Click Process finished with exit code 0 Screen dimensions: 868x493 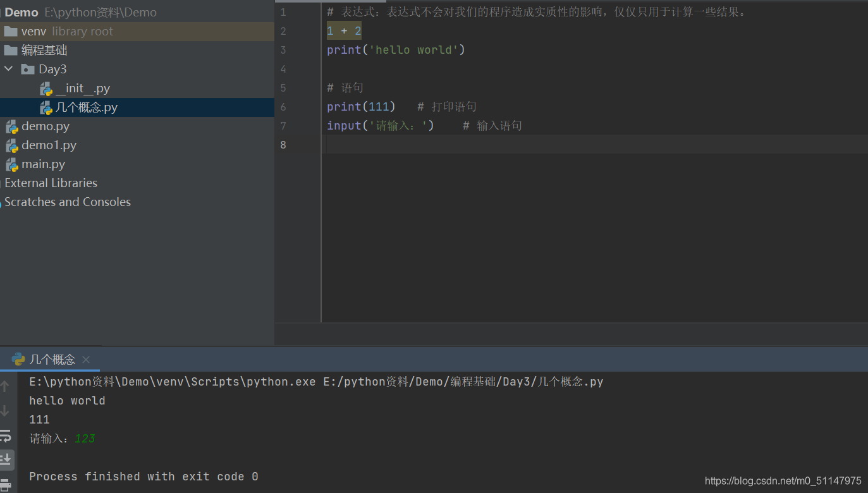[x=144, y=477]
